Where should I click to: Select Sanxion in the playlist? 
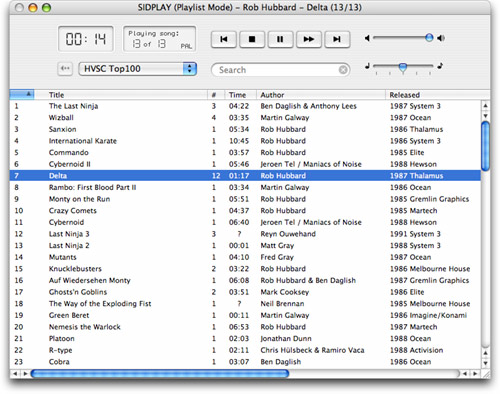(245, 129)
